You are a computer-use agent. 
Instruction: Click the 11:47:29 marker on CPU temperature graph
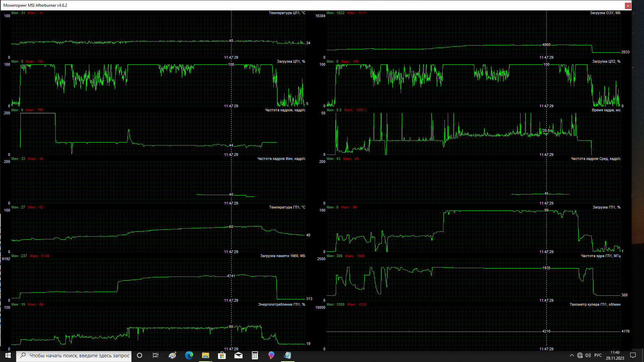pyautogui.click(x=231, y=57)
